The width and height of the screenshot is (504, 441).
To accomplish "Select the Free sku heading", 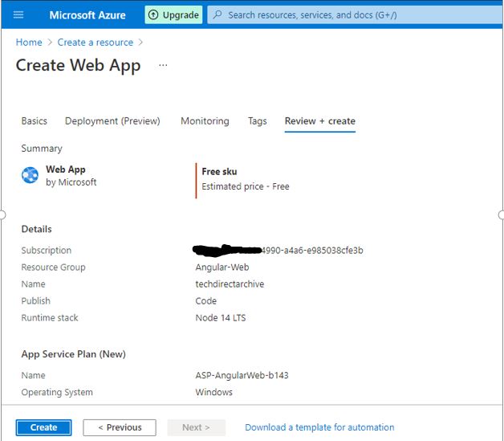I will [219, 171].
